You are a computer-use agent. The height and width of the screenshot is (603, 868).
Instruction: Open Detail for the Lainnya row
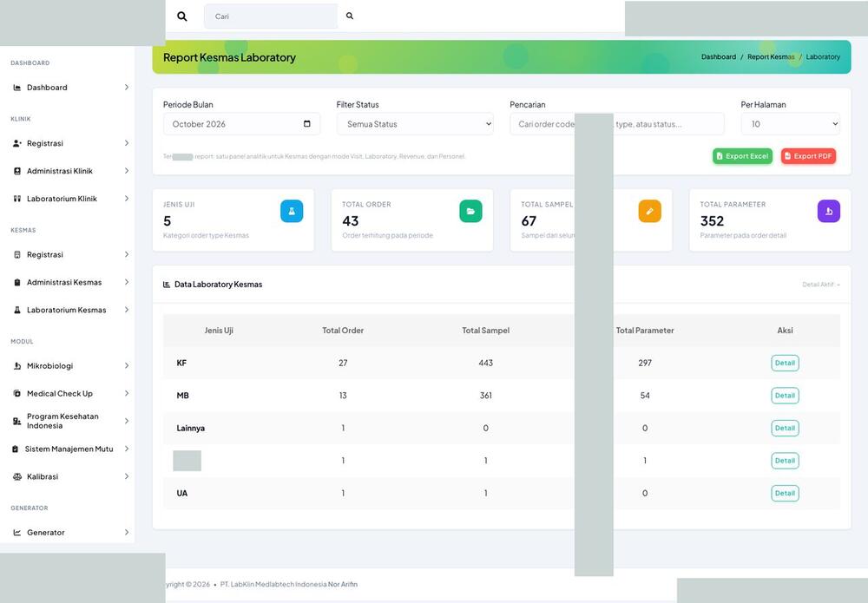point(785,429)
